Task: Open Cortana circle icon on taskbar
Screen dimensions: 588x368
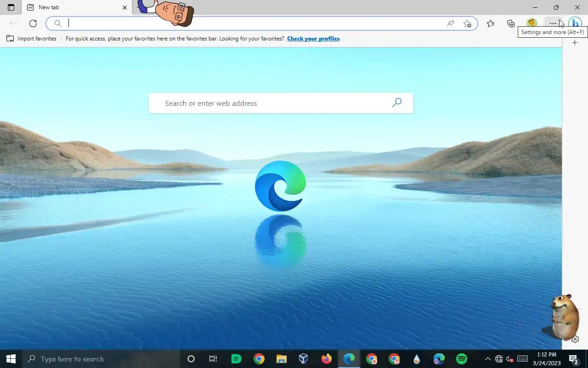Action: 191,359
